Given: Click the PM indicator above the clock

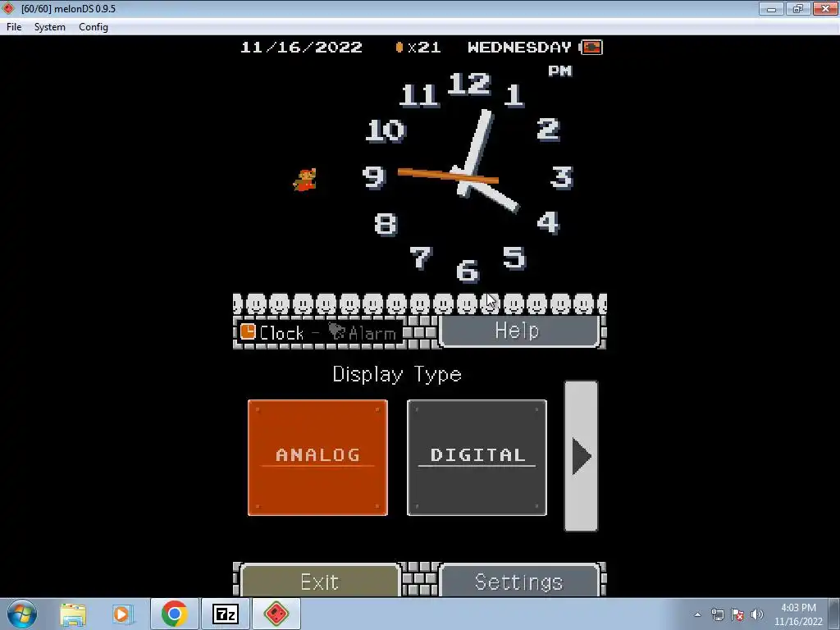Looking at the screenshot, I should click(x=559, y=71).
